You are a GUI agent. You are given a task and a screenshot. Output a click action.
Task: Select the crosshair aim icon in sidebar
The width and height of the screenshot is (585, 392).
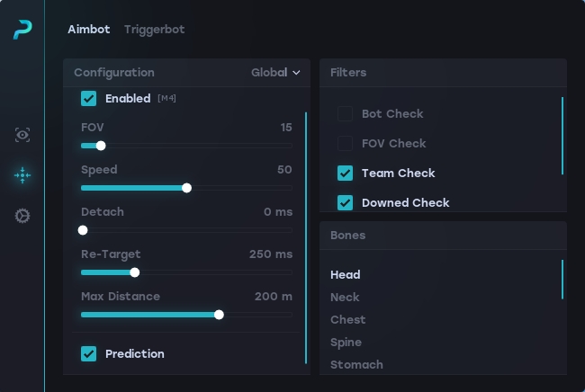pos(22,175)
